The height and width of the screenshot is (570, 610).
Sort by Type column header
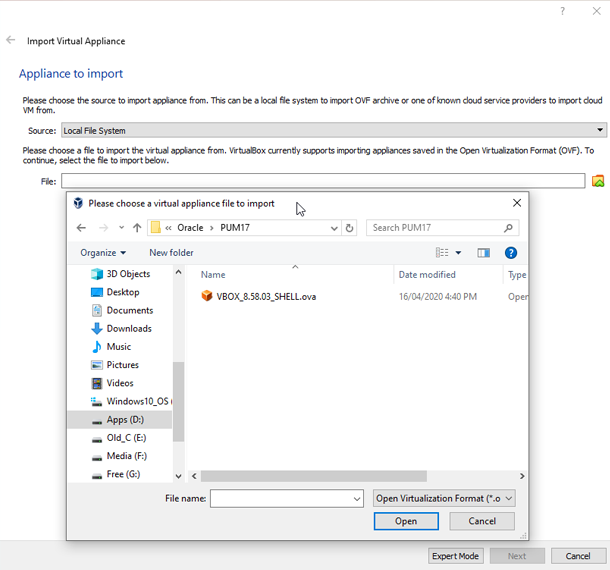point(517,275)
